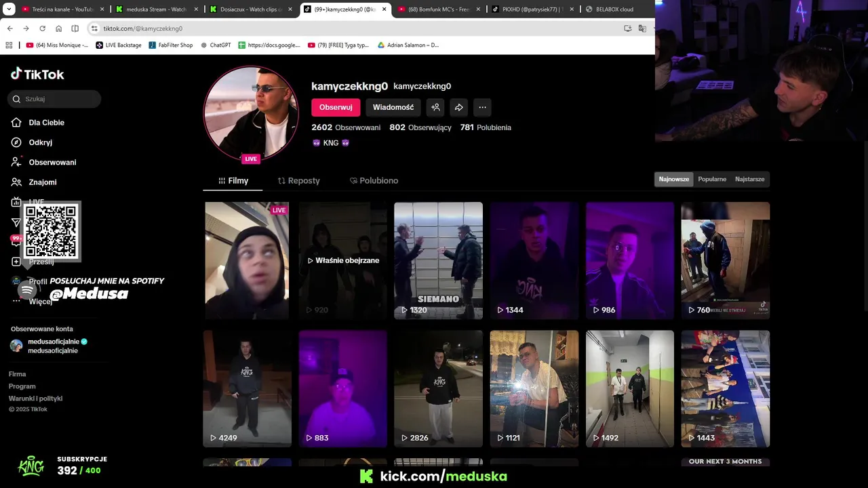Switch to BELABOX cloud tab
868x488 pixels.
[614, 9]
